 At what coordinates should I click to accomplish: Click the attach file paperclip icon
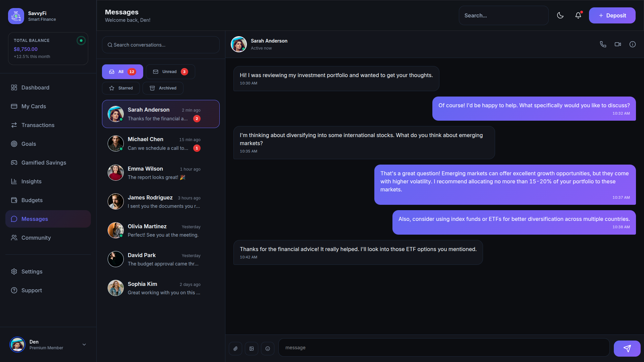235,349
